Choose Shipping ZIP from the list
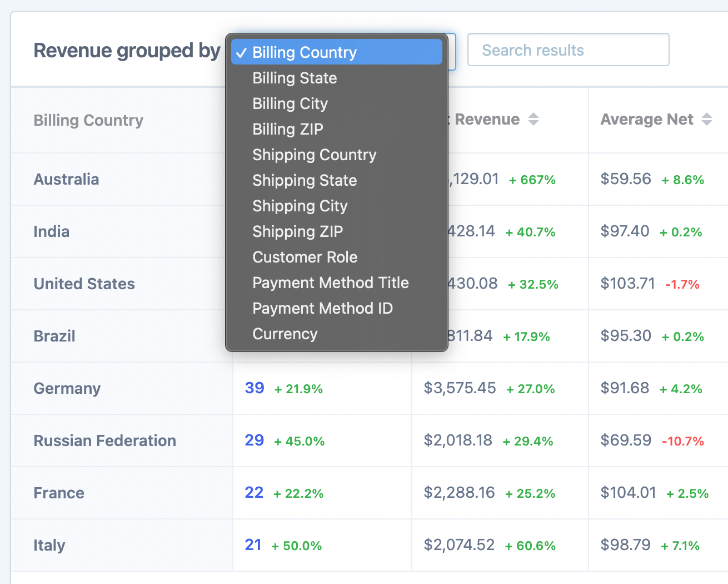The image size is (728, 584). click(297, 231)
